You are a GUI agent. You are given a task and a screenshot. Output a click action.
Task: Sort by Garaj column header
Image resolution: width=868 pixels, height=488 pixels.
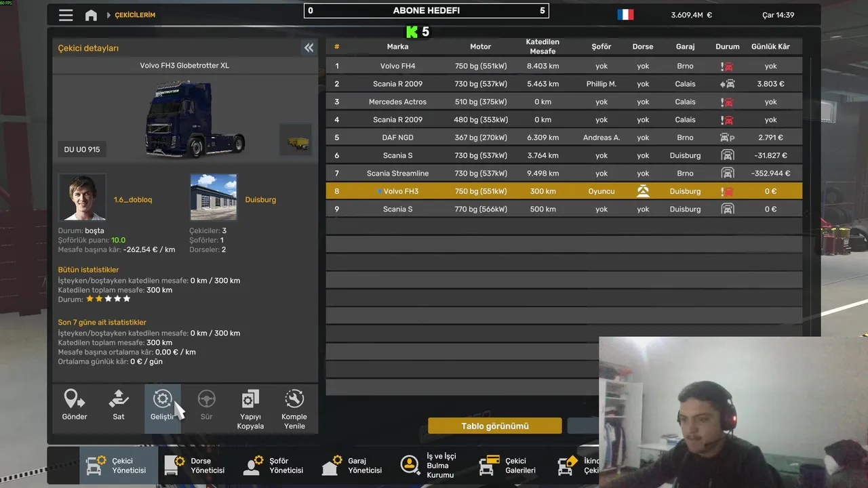(685, 47)
